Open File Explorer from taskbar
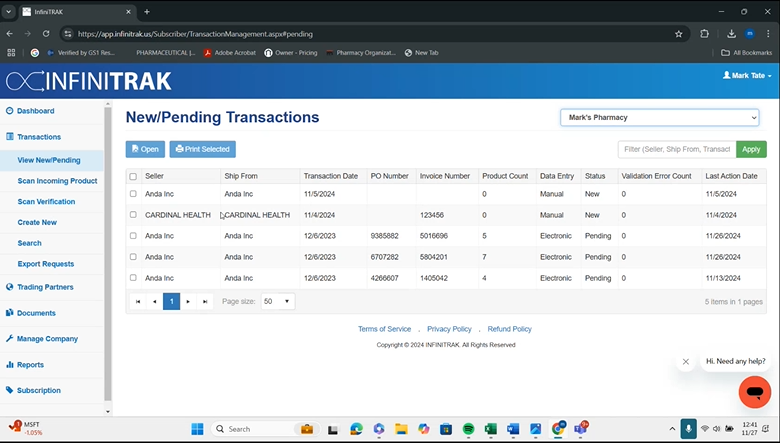This screenshot has height=443, width=780. (401, 429)
